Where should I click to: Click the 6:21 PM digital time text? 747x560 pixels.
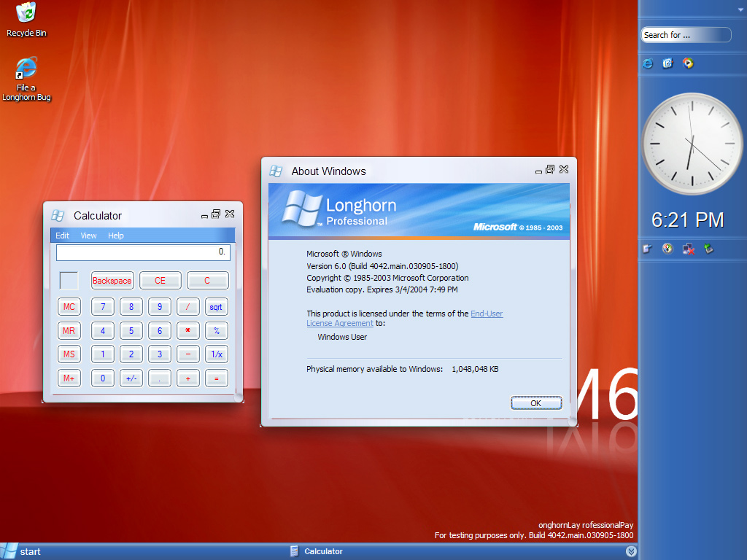click(x=687, y=220)
